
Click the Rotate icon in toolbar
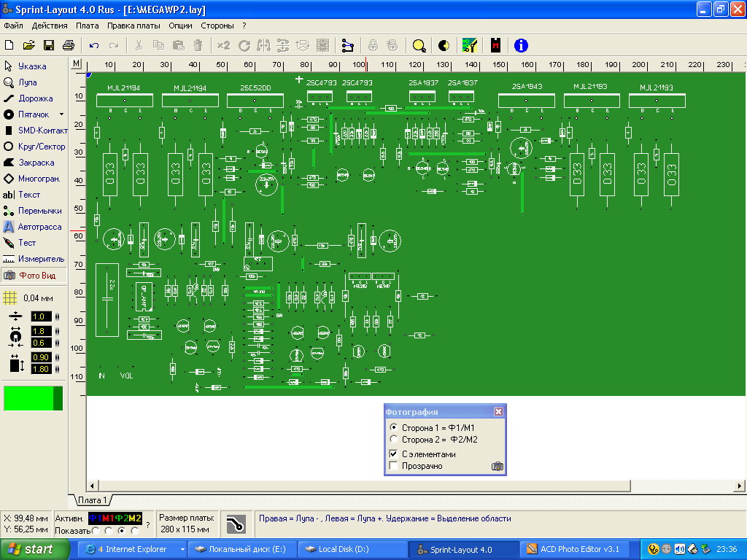pos(244,45)
